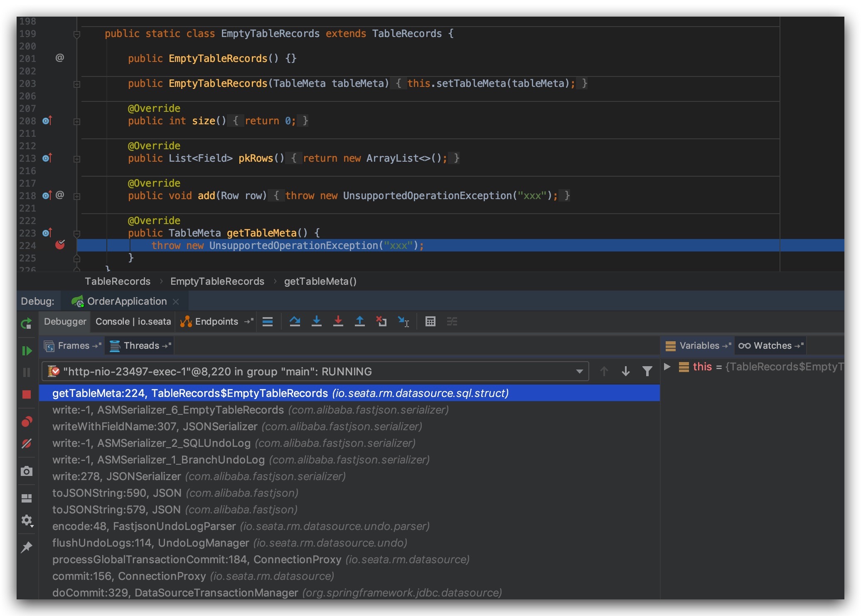The height and width of the screenshot is (616, 861).
Task: Open the Evaluate Expression calculator
Action: (430, 321)
